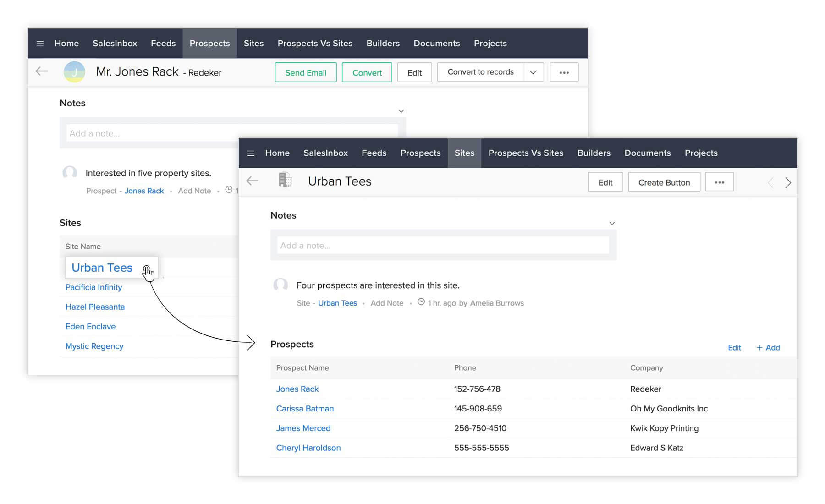Open Prospects Vs Sites tab in back window

(315, 43)
